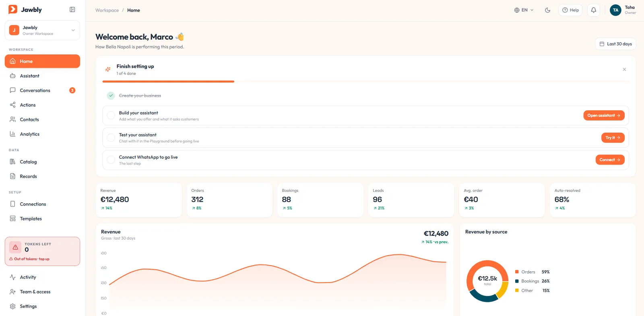Viewport: 644px width, 316px height.
Task: Click the Jawbly logo icon
Action: tap(13, 9)
